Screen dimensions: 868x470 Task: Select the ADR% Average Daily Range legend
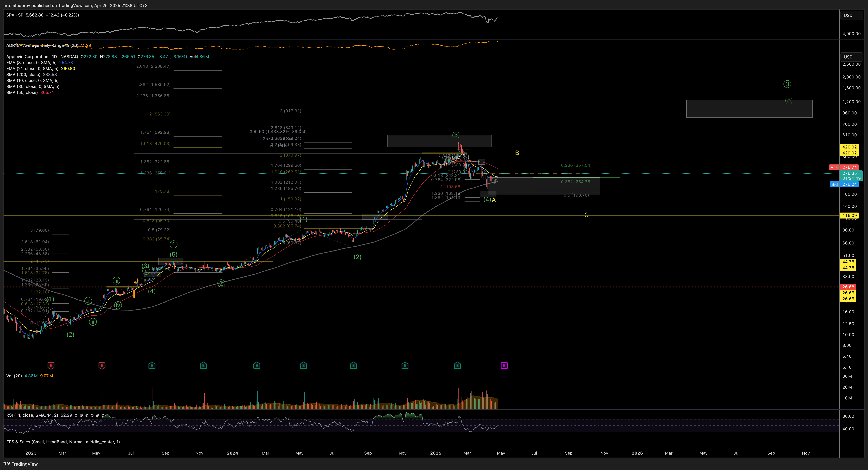click(x=42, y=45)
